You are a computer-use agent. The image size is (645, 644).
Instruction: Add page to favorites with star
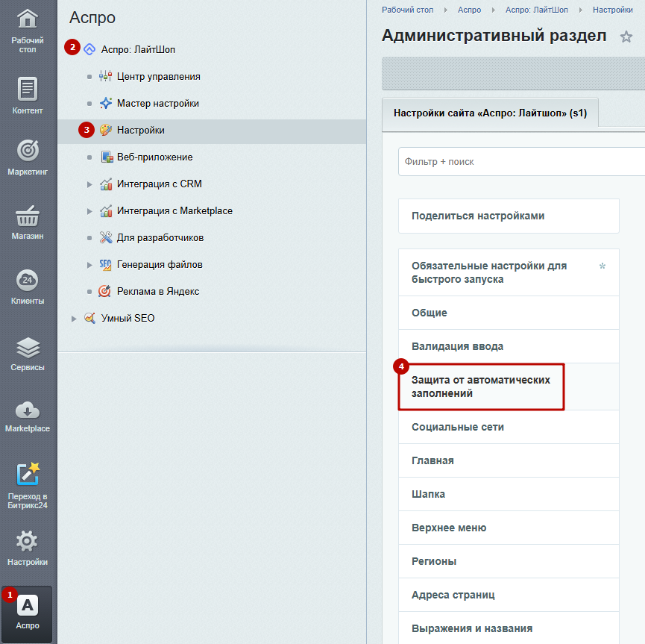[626, 37]
